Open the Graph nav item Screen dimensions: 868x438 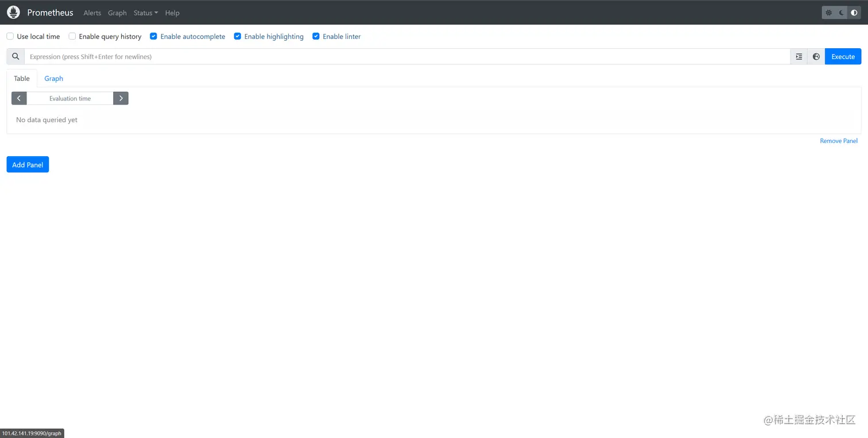(117, 13)
